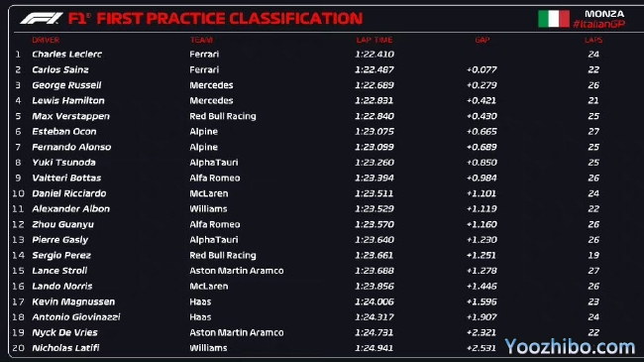Click the F1 logo icon
Screen dimensions: 644x362
42,18
